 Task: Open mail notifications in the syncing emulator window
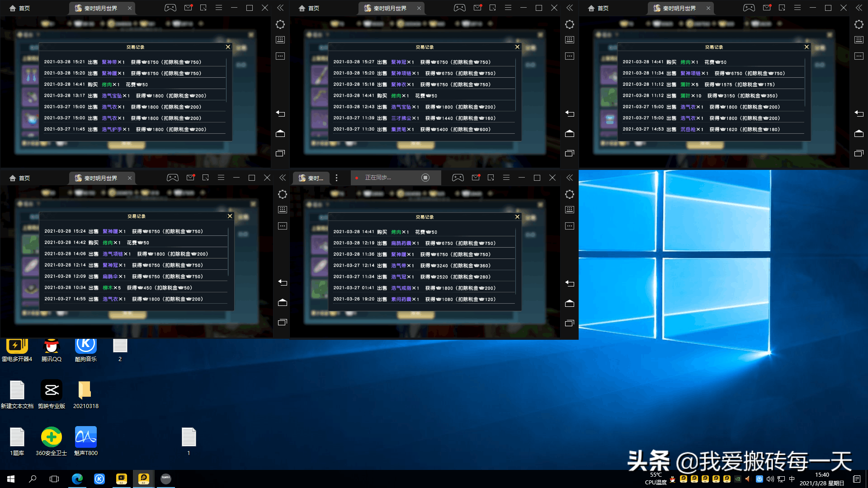(476, 178)
